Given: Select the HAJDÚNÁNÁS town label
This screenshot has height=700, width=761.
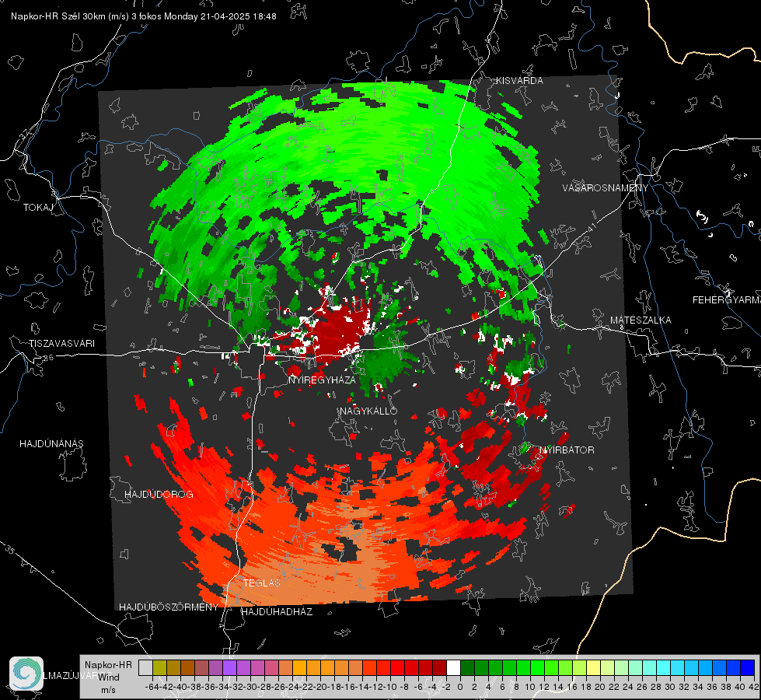Looking at the screenshot, I should tap(51, 444).
